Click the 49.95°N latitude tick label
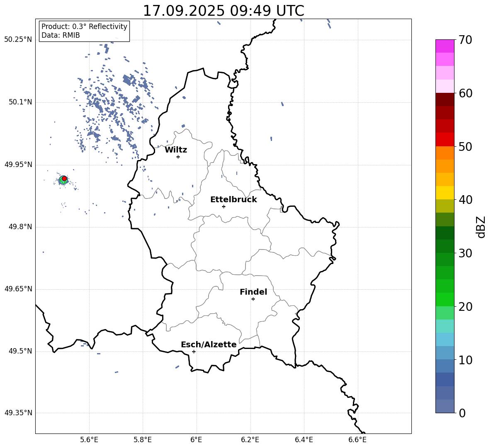 [x=18, y=165]
